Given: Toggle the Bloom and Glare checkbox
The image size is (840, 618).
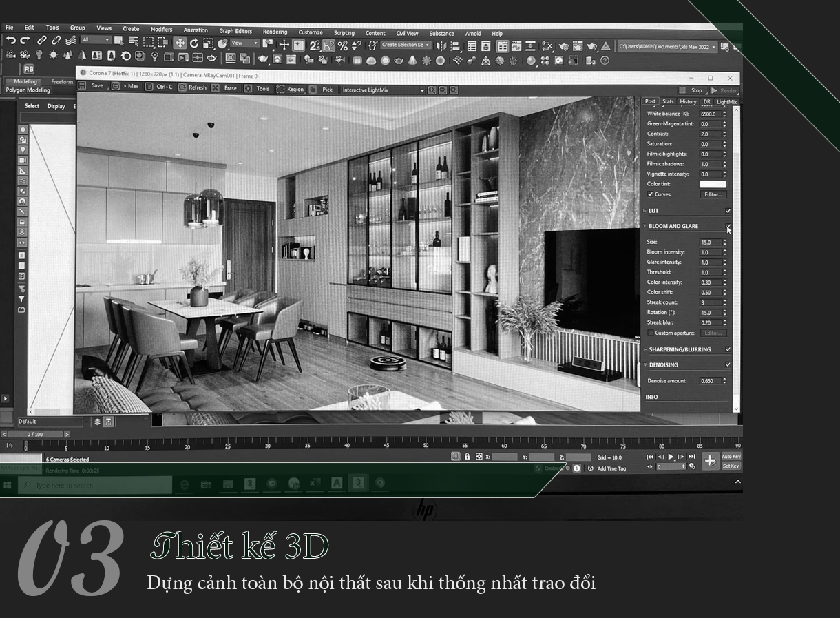Looking at the screenshot, I should (728, 226).
